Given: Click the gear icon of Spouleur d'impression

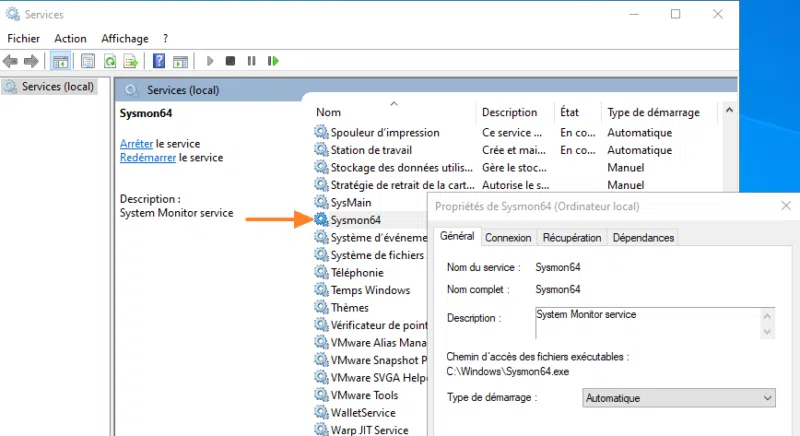Looking at the screenshot, I should 321,133.
